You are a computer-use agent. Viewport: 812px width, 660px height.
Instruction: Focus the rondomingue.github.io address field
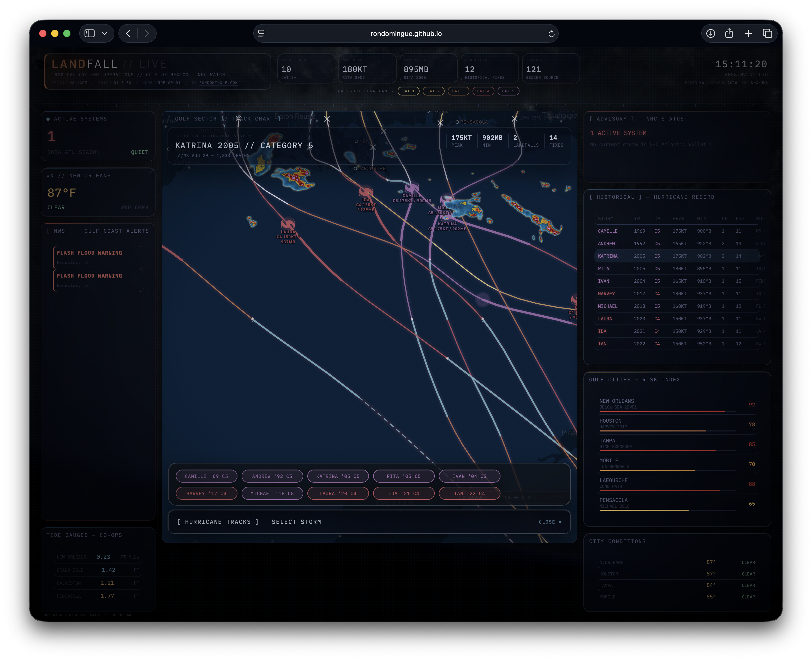tap(406, 33)
